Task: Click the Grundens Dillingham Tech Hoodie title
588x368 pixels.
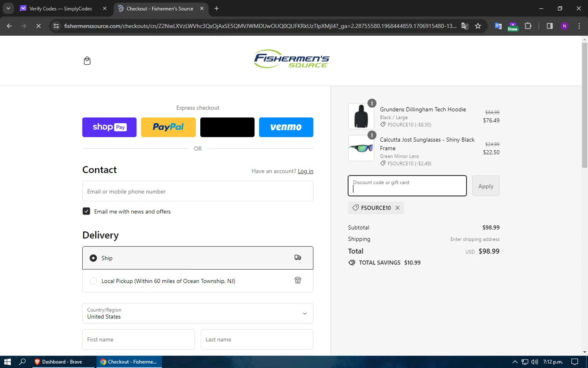Action: click(423, 109)
